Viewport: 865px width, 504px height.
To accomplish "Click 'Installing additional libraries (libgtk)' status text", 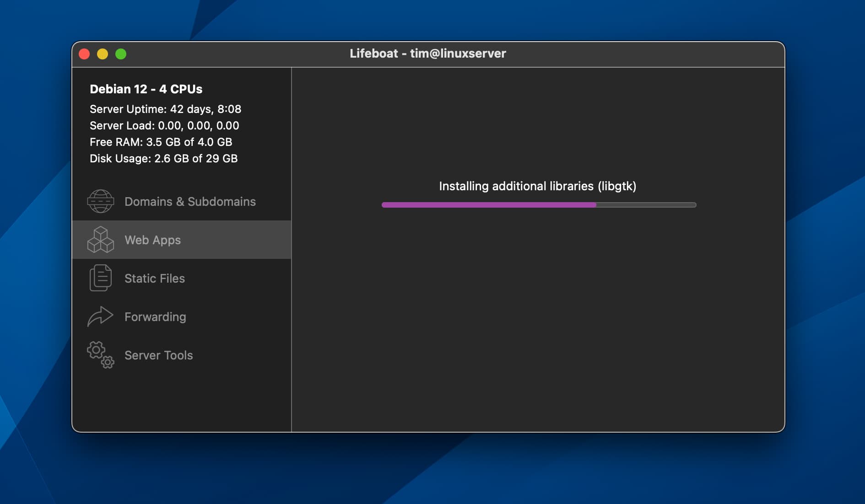I will point(538,186).
